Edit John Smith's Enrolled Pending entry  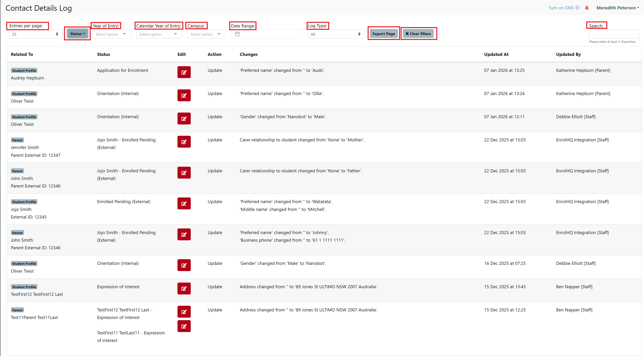click(184, 173)
